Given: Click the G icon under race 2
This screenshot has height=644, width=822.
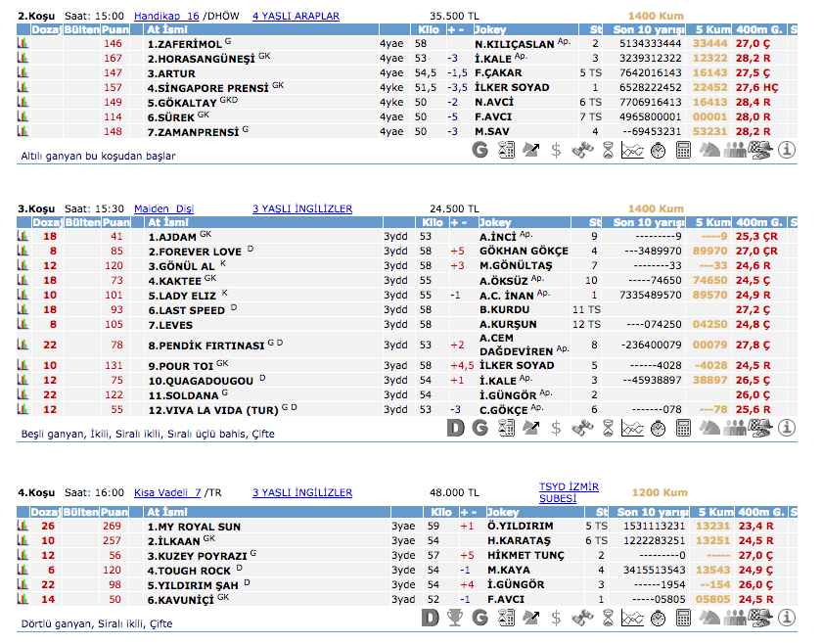Looking at the screenshot, I should (479, 150).
